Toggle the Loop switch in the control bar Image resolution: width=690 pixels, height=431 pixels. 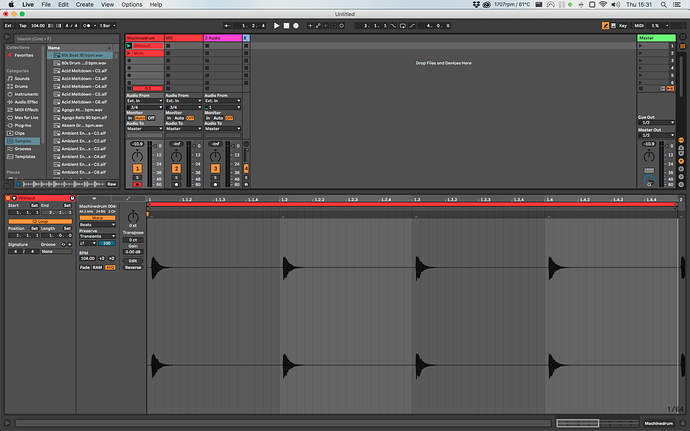point(402,26)
